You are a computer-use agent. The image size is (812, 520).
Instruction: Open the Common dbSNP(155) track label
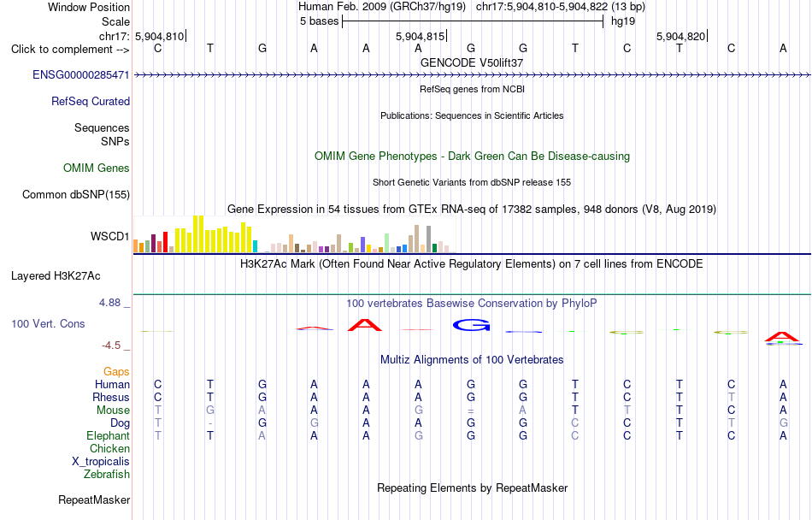tap(76, 195)
